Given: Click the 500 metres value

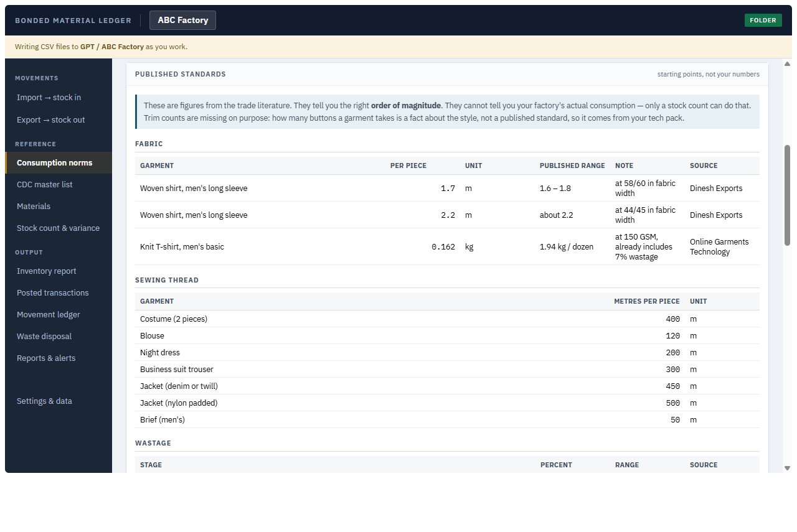Looking at the screenshot, I should click(x=672, y=403).
